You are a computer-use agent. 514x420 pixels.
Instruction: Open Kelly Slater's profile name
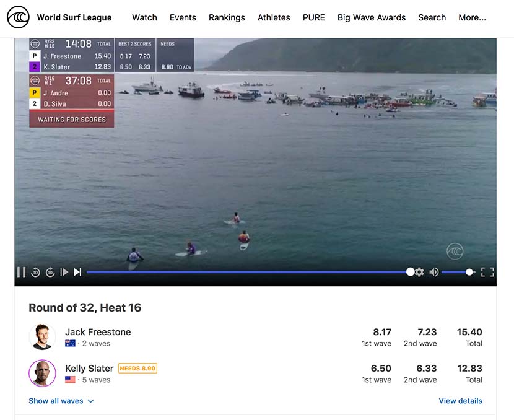(x=89, y=368)
